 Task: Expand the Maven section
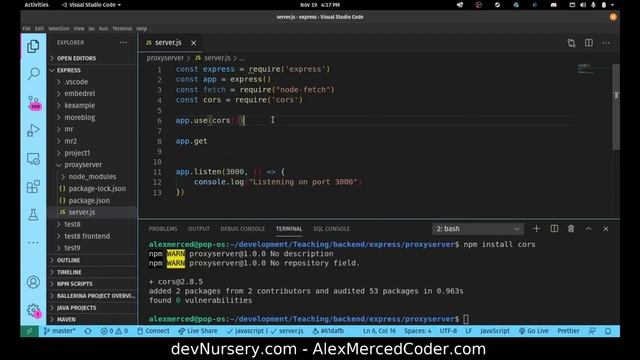[66, 319]
